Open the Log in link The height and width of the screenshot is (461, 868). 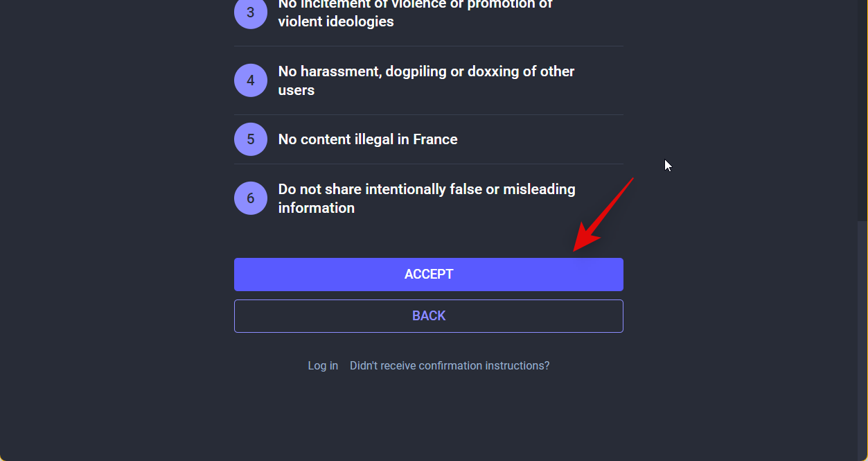(x=323, y=366)
